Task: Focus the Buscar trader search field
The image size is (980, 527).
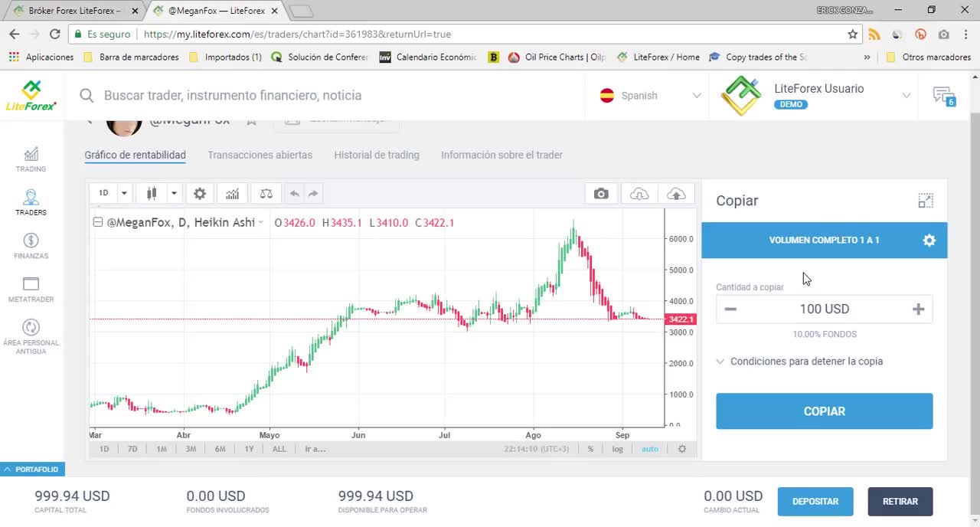Action: [x=233, y=96]
